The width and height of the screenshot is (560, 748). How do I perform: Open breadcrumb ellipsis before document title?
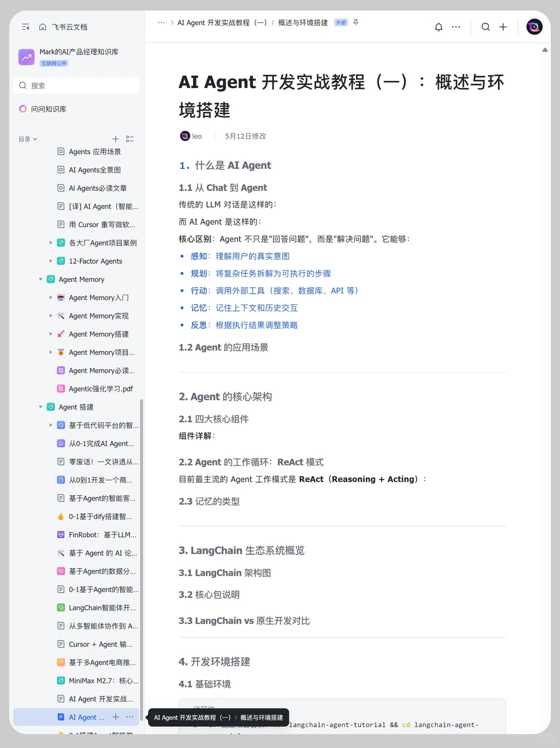click(x=161, y=23)
